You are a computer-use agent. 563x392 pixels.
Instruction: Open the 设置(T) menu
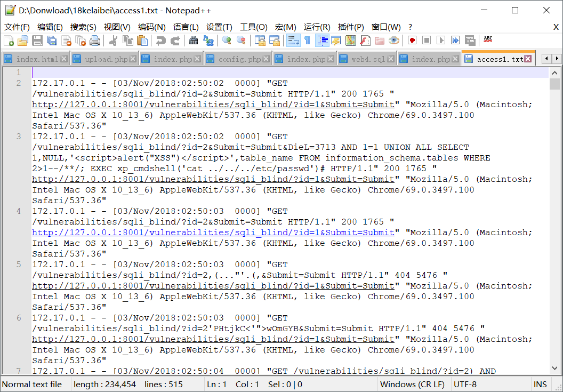tap(219, 27)
